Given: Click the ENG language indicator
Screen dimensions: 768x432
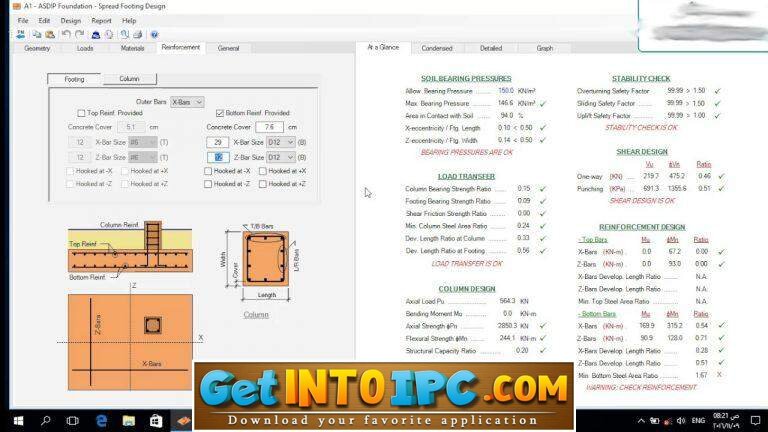Looking at the screenshot, I should 698,421.
